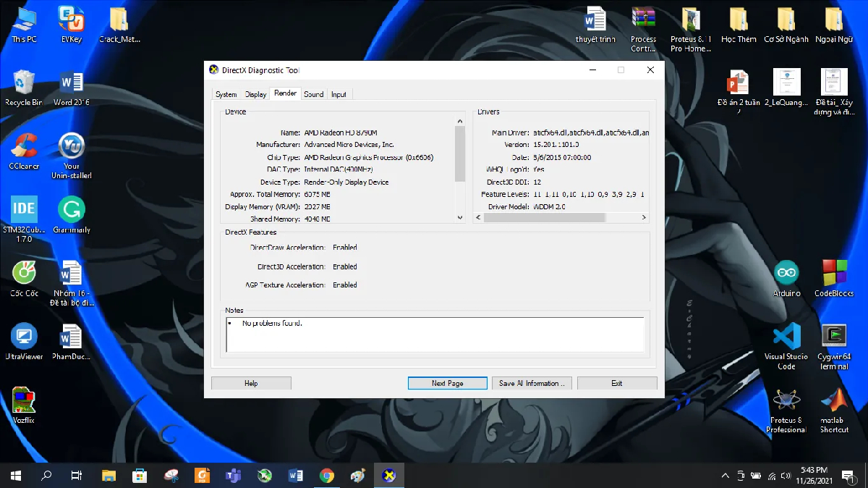This screenshot has height=488, width=868.
Task: Open taskbar Search
Action: (46, 476)
